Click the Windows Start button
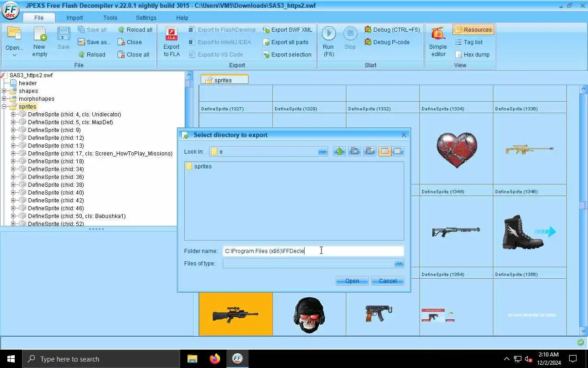Viewport: 588px width, 368px height. pos(11,359)
